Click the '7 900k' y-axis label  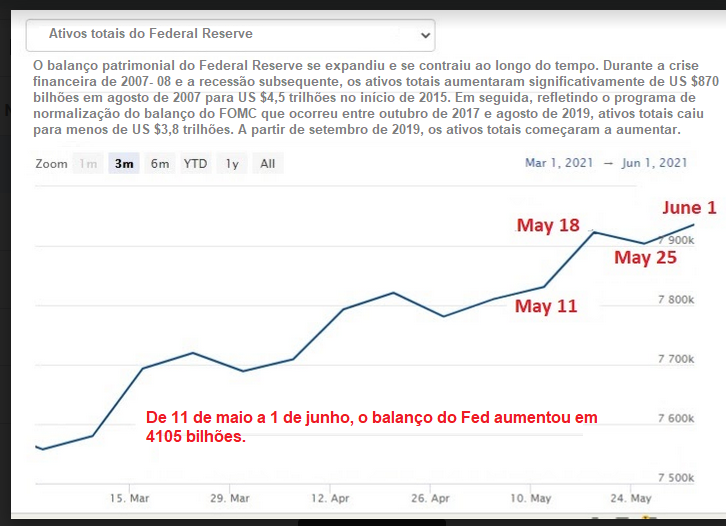[x=675, y=241]
